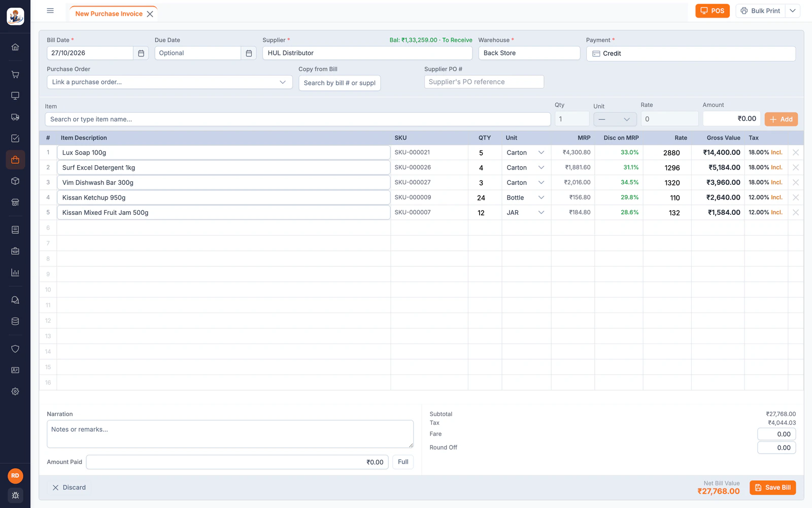Open the bar chart sidebar icon
This screenshot has width=812, height=508.
coord(15,273)
